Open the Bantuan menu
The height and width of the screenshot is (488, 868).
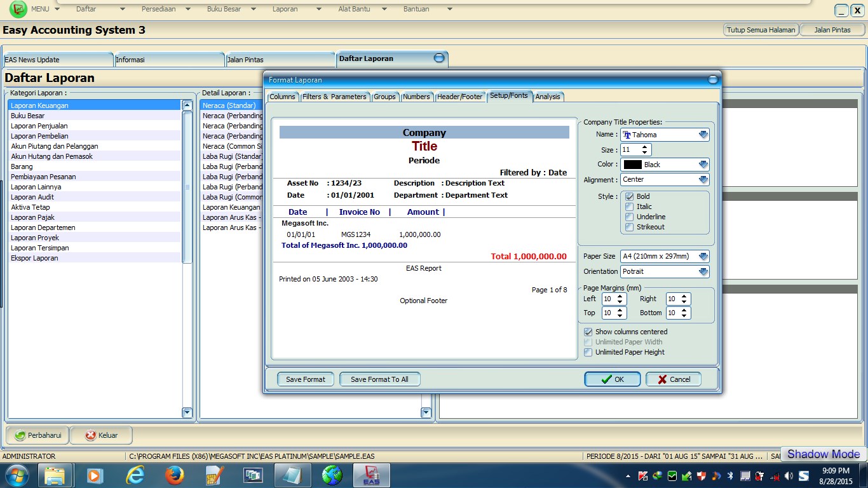416,9
